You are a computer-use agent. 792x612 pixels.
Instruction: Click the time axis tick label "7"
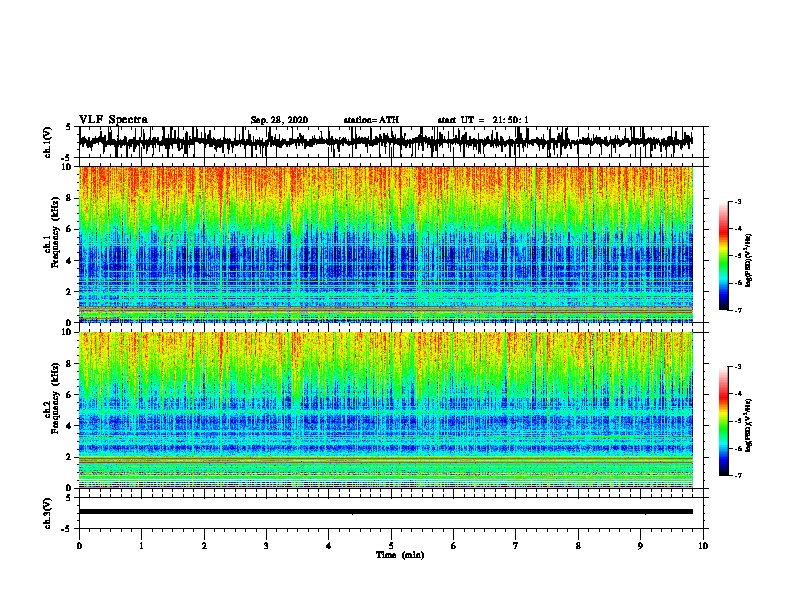[516, 546]
